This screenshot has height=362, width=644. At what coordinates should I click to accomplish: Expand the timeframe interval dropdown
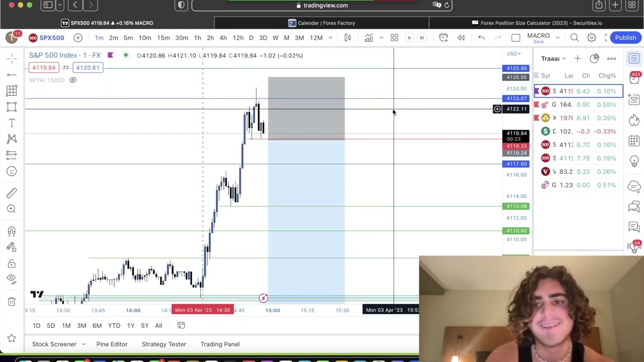coord(330,38)
